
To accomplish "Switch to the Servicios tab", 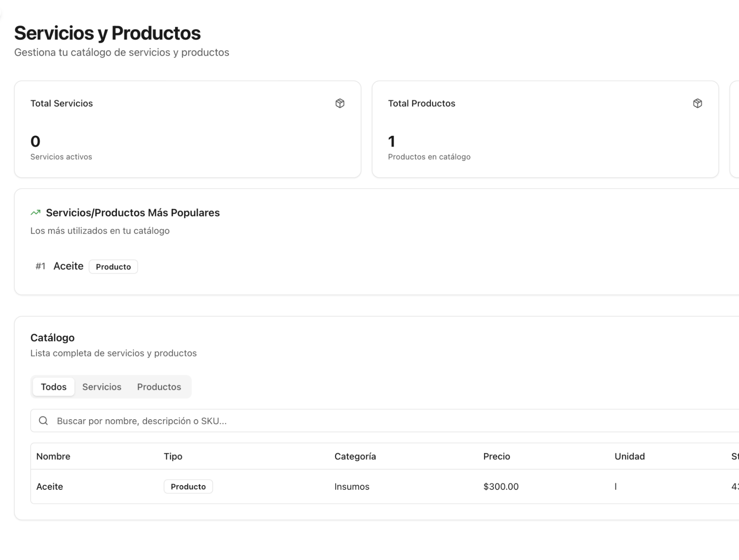I will coord(102,387).
